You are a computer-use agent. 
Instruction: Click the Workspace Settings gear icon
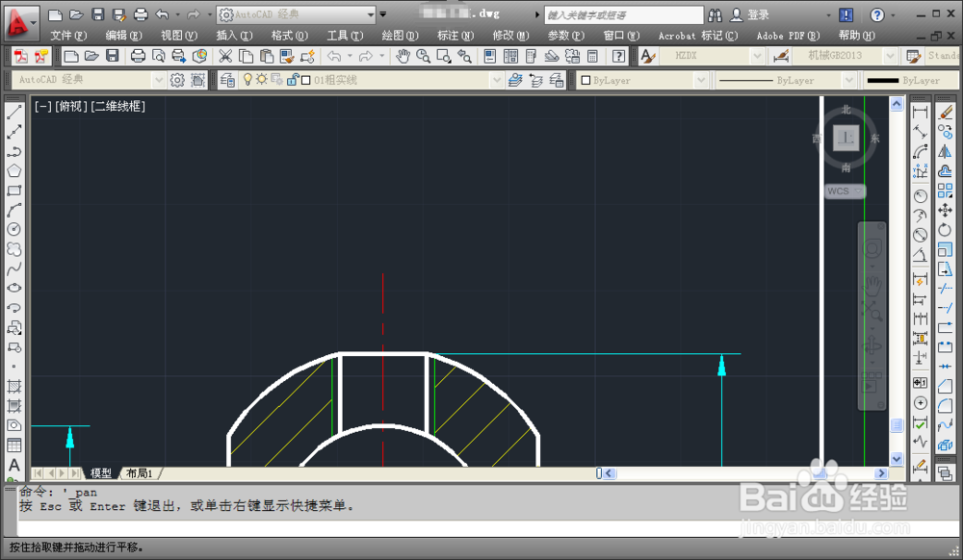coord(177,80)
